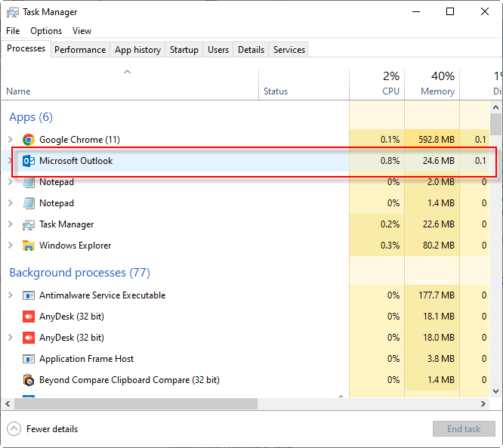
Task: Click Outlook's 24.6 MB memory value
Action: [x=439, y=161]
